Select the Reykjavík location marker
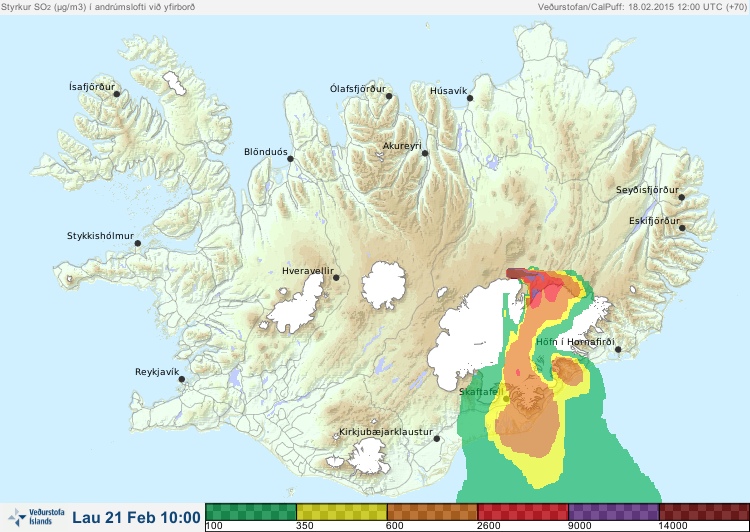 (x=182, y=379)
